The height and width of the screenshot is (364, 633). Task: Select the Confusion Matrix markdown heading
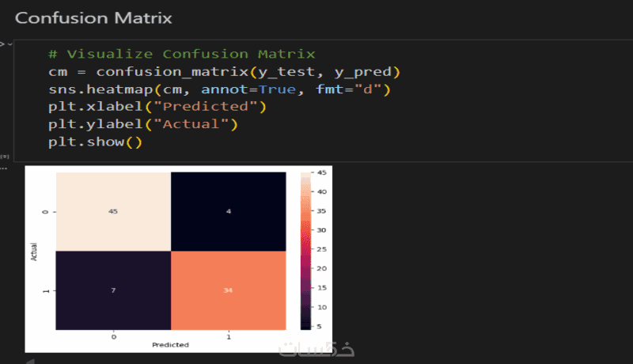click(x=93, y=17)
